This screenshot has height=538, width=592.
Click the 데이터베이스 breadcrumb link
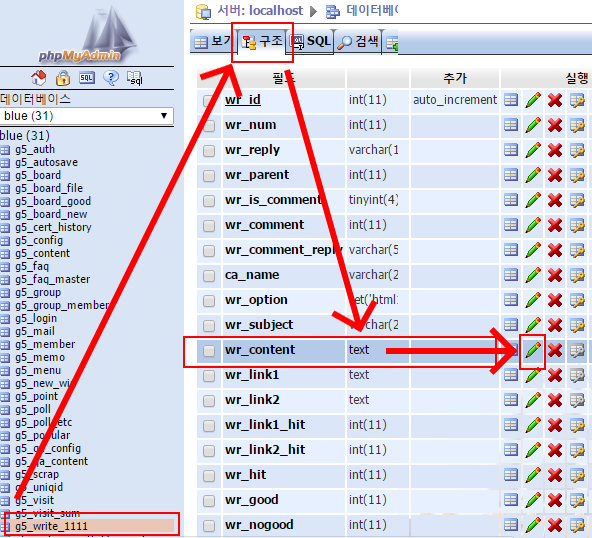click(372, 11)
